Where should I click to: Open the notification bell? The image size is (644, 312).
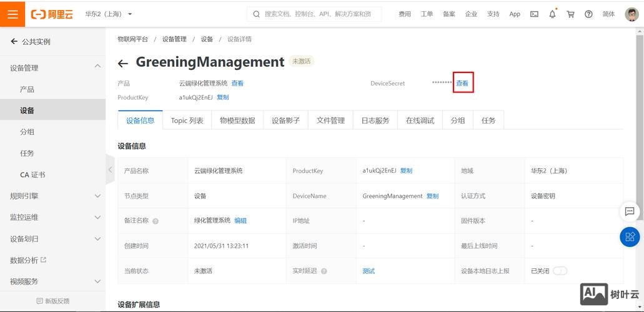(x=552, y=14)
